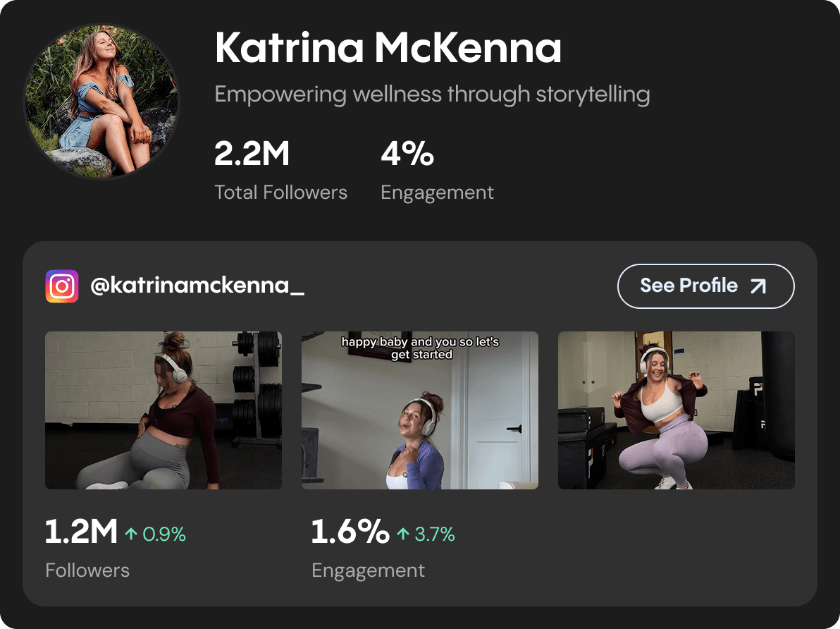Click the arrow icon in See Profile
Viewport: 840px width, 629px height.
(x=758, y=286)
